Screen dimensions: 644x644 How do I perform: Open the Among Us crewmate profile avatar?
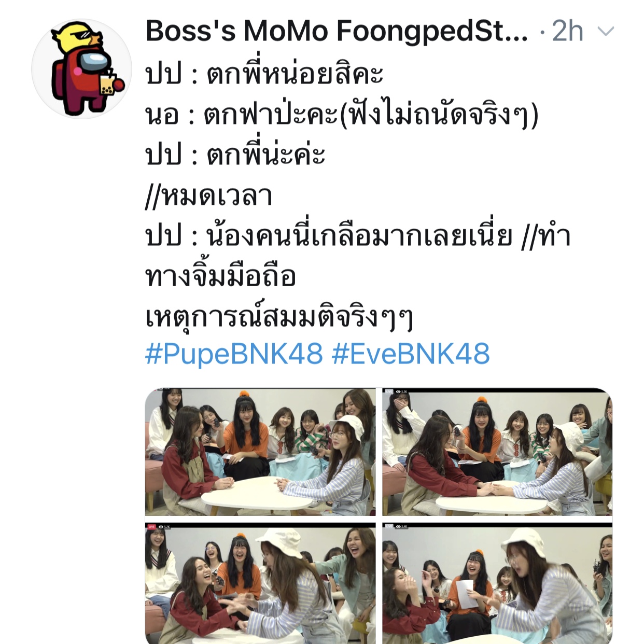coord(81,69)
